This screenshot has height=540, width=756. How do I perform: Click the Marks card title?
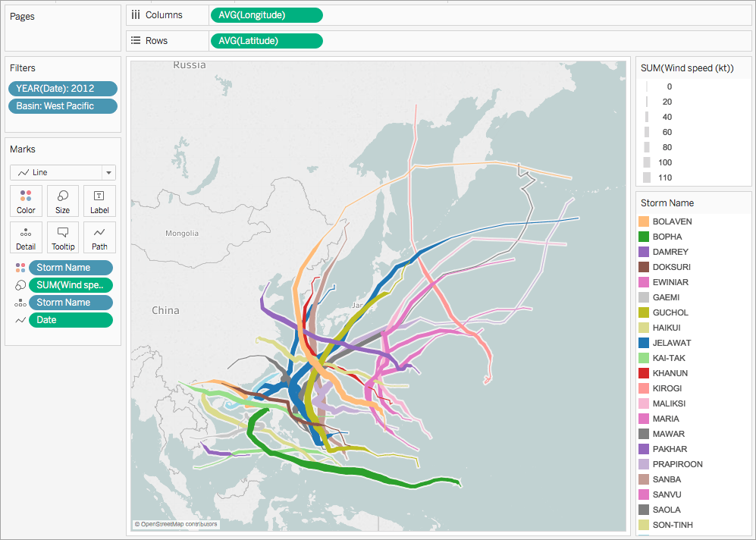pos(23,149)
